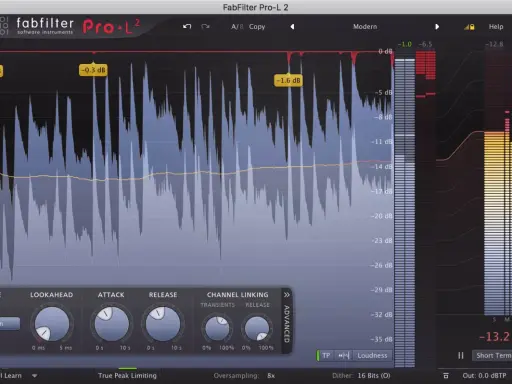Click the 0 dB scale label
512x384 pixels.
385,51
